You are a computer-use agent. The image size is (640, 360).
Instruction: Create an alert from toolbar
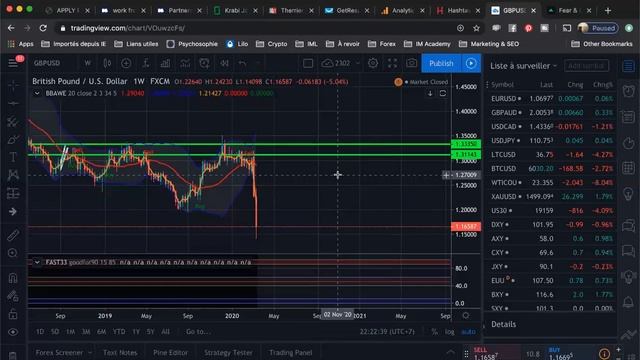pos(204,63)
